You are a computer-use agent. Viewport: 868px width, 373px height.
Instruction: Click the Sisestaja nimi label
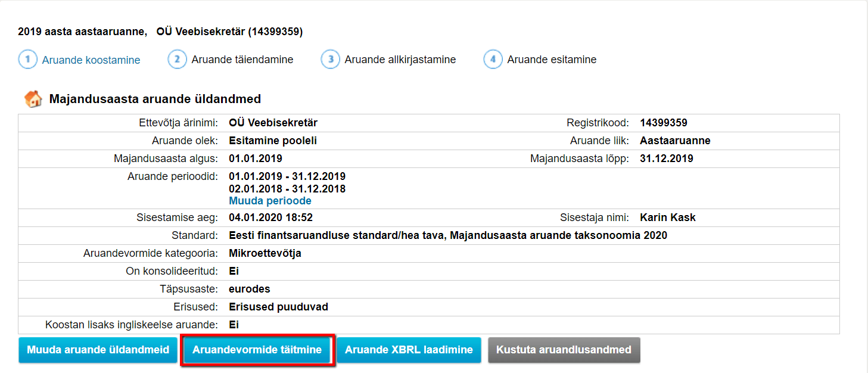595,217
